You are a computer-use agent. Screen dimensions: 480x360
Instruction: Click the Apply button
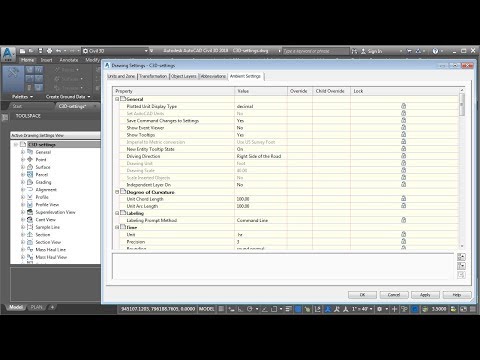click(x=425, y=295)
